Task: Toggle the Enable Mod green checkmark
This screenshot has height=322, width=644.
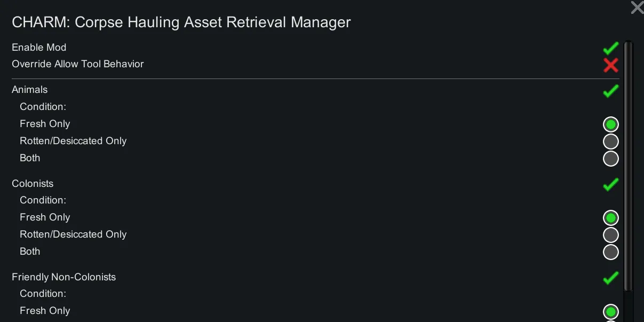Action: point(610,48)
